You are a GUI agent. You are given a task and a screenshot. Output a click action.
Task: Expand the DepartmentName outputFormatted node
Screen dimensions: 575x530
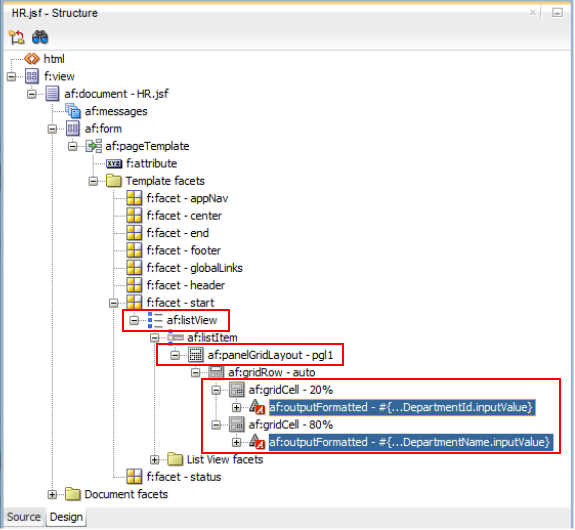pyautogui.click(x=237, y=442)
